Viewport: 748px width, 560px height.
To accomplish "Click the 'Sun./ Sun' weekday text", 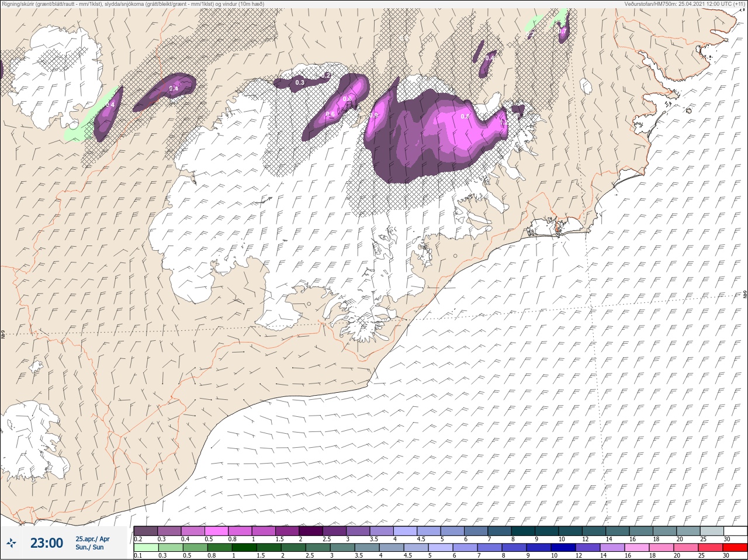I will point(89,547).
